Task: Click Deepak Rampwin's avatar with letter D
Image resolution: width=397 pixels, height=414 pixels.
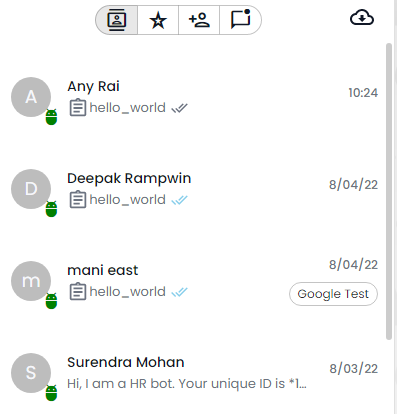Action: pos(31,189)
